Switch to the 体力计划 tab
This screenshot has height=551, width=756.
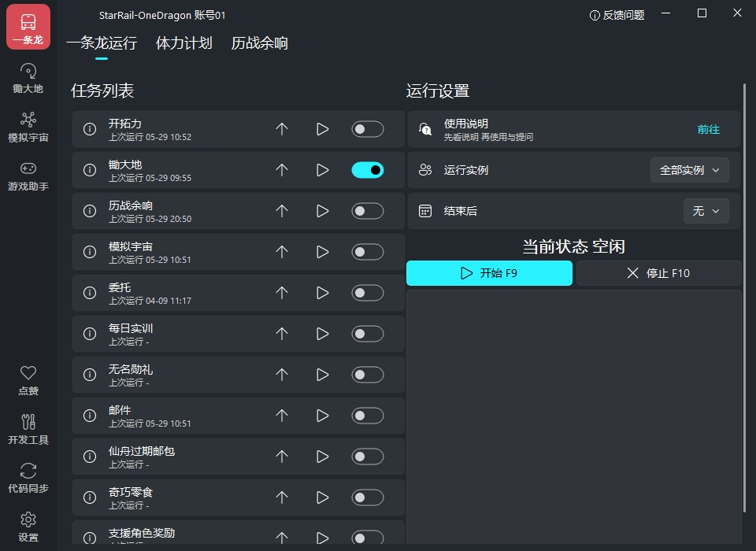pyautogui.click(x=182, y=44)
